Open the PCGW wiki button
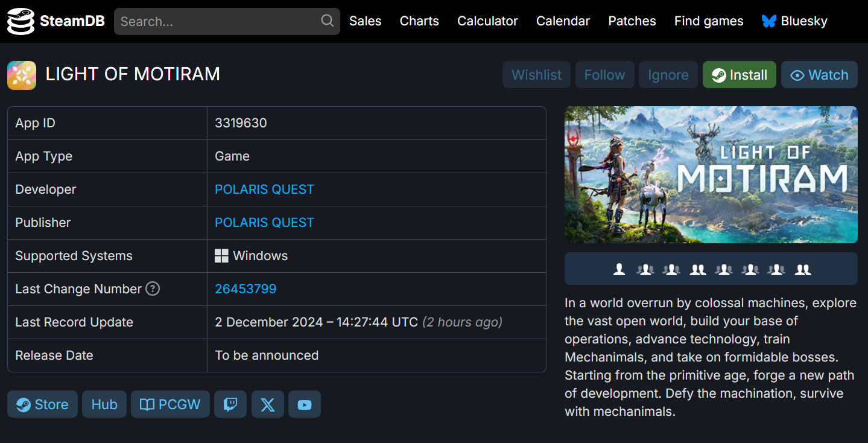 click(170, 404)
